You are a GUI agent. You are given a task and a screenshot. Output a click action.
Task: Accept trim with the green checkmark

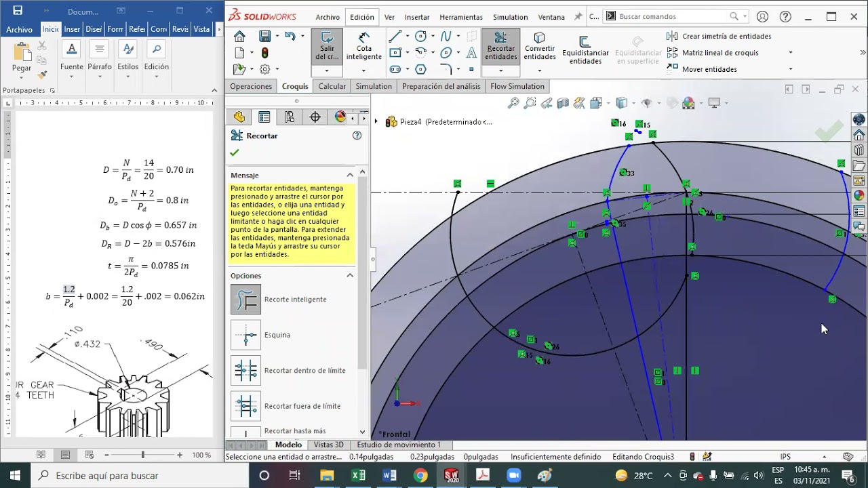click(235, 152)
